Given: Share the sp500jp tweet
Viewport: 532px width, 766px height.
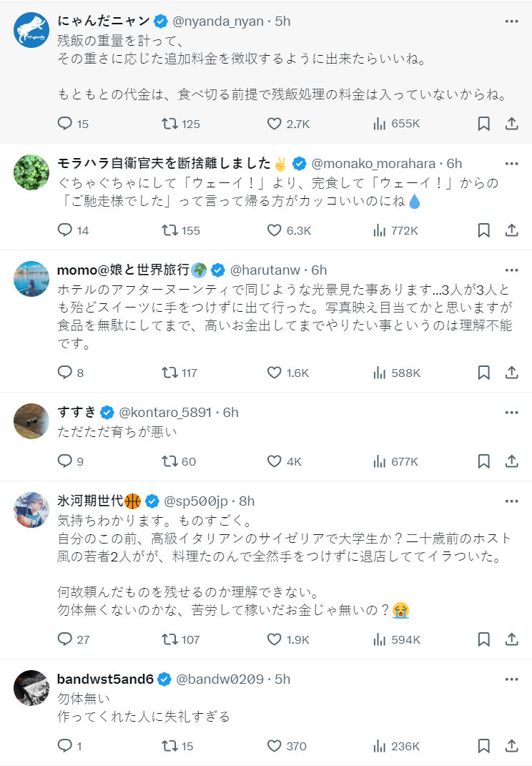Looking at the screenshot, I should [x=511, y=639].
